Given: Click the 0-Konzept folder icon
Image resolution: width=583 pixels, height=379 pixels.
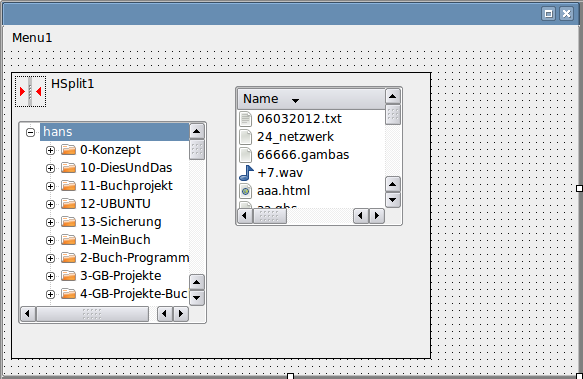Looking at the screenshot, I should [68, 150].
